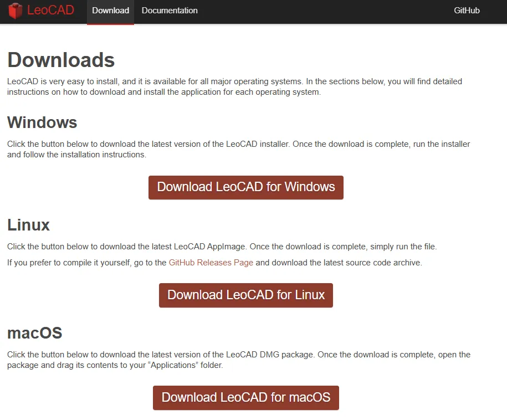Click the Windows section heading
Image resolution: width=507 pixels, height=420 pixels.
[42, 122]
